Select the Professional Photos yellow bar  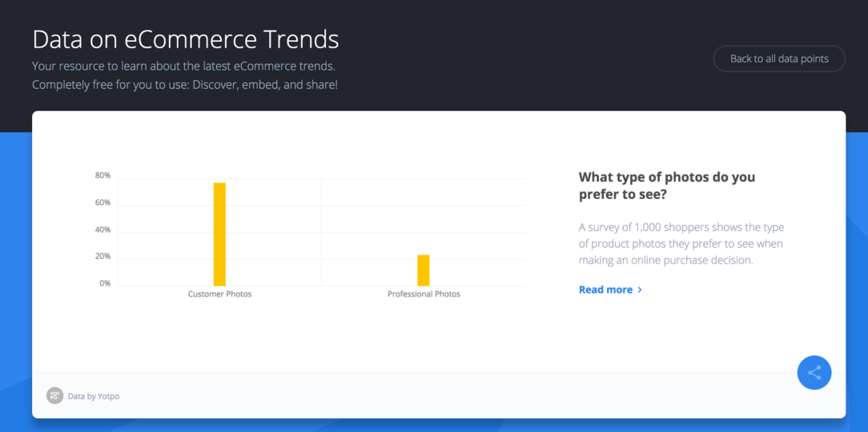[x=424, y=270]
